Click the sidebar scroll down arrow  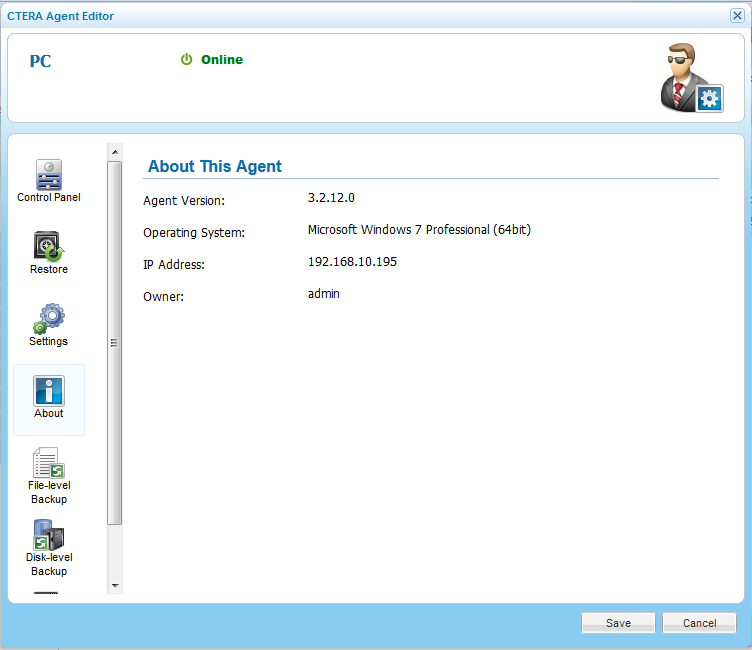(x=115, y=585)
